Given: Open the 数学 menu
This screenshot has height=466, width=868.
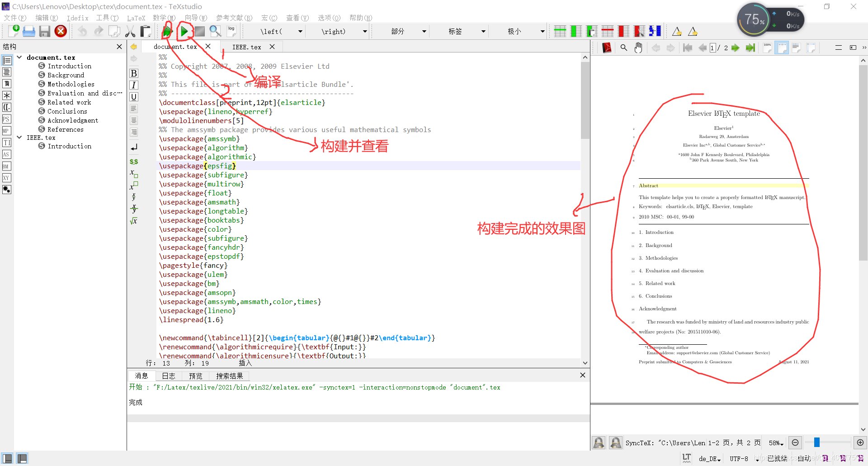Looking at the screenshot, I should 164,18.
